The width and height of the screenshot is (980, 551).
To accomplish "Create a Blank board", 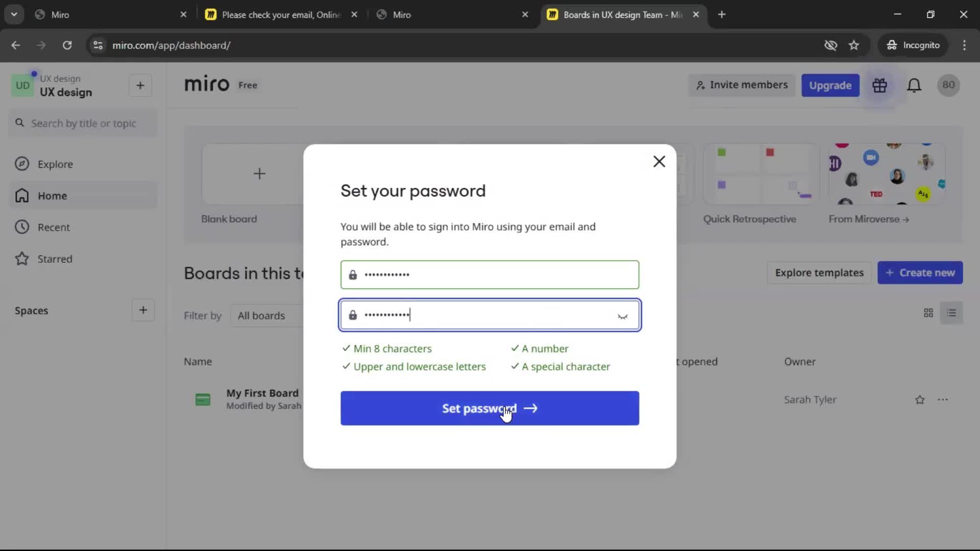I will (253, 174).
